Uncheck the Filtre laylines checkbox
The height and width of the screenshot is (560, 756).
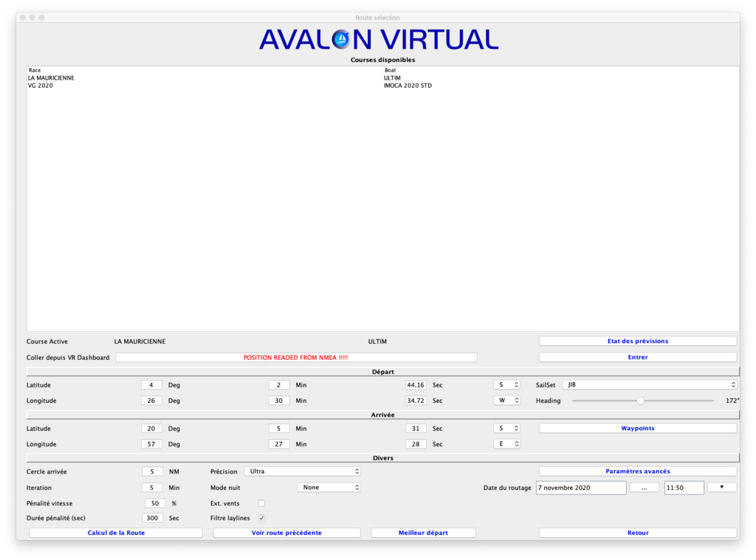point(261,518)
